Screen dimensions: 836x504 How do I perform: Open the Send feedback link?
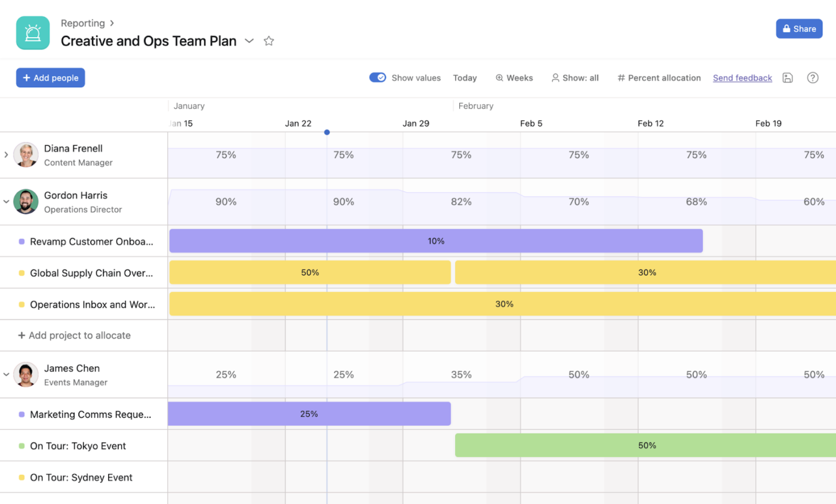742,78
